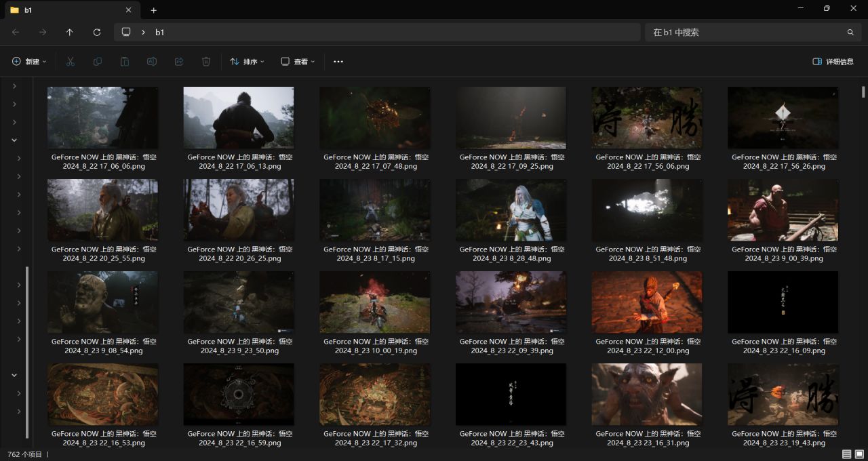This screenshot has width=868, height=461.
Task: Open the See more ellipsis menu
Action: click(x=338, y=62)
